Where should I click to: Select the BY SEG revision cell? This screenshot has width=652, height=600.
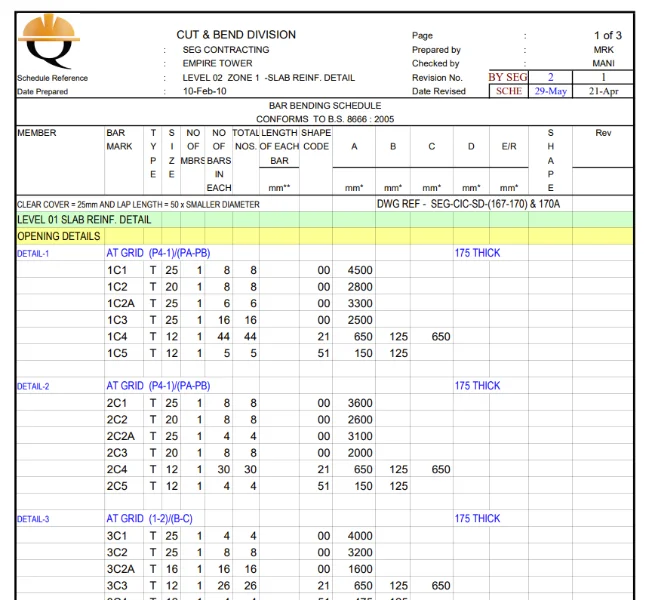[508, 77]
